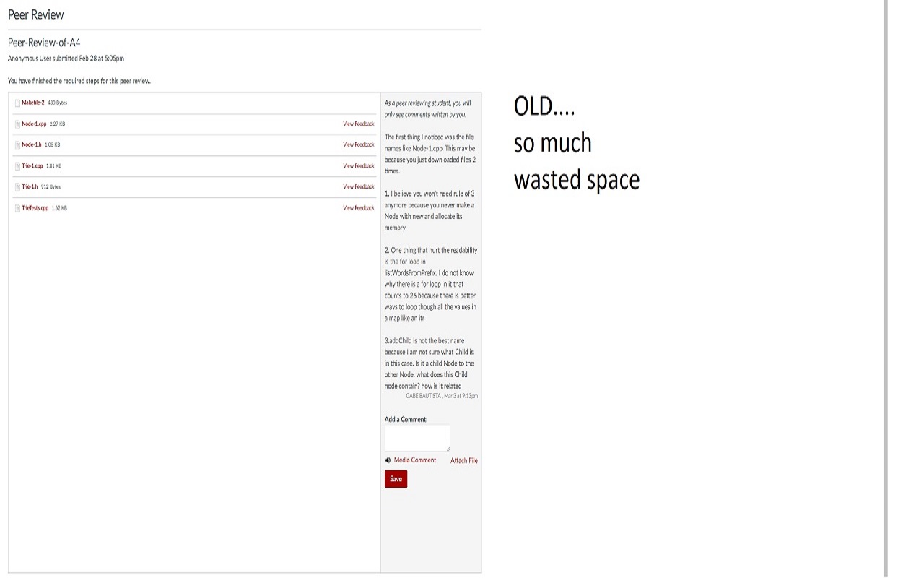This screenshot has width=924, height=578.
Task: View Feedback for Node-1.cpp
Action: (359, 124)
